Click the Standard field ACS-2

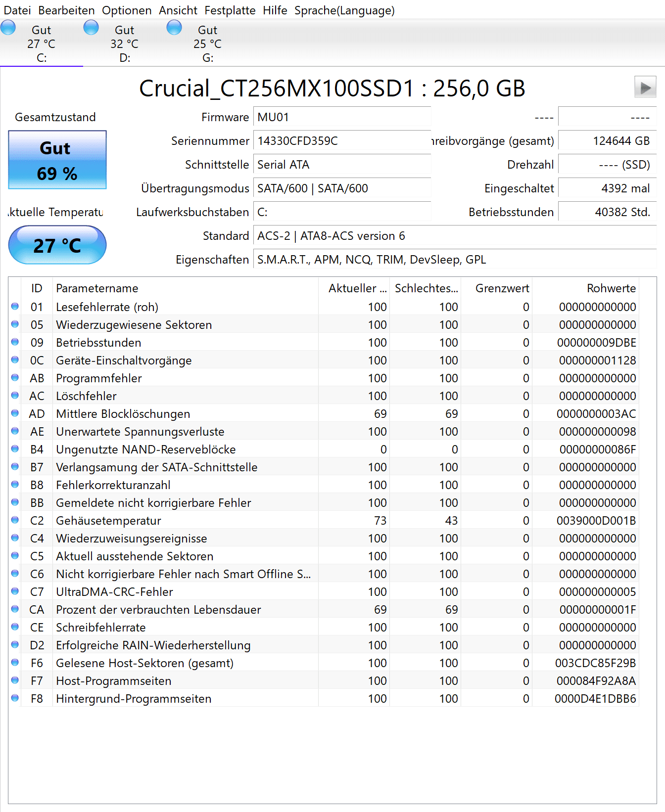click(x=455, y=236)
